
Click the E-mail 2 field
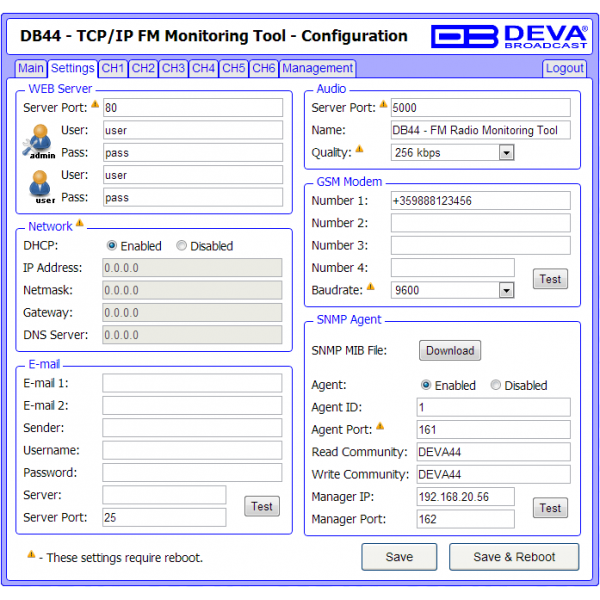pos(192,406)
